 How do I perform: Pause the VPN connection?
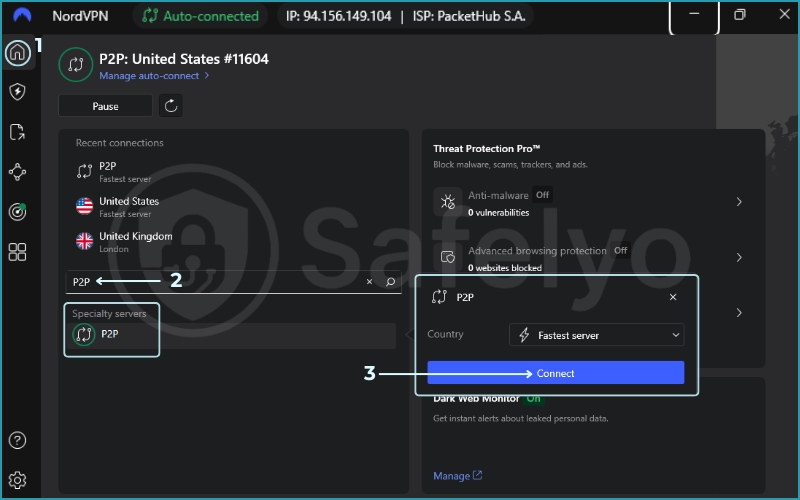pyautogui.click(x=105, y=106)
